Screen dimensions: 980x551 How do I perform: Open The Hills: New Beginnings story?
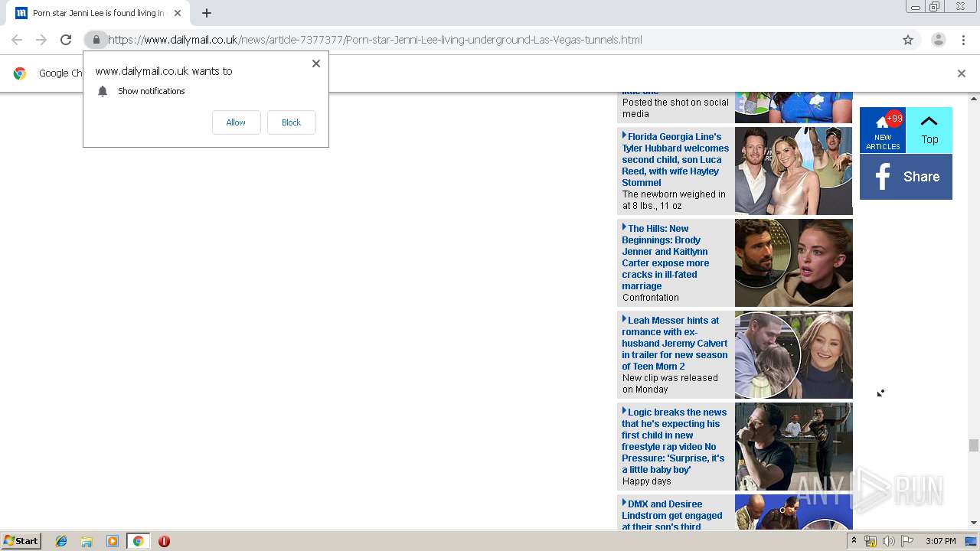pyautogui.click(x=665, y=257)
